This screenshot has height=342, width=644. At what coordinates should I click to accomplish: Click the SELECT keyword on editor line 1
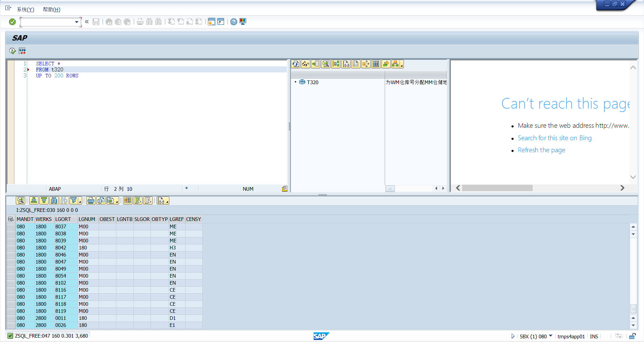45,64
